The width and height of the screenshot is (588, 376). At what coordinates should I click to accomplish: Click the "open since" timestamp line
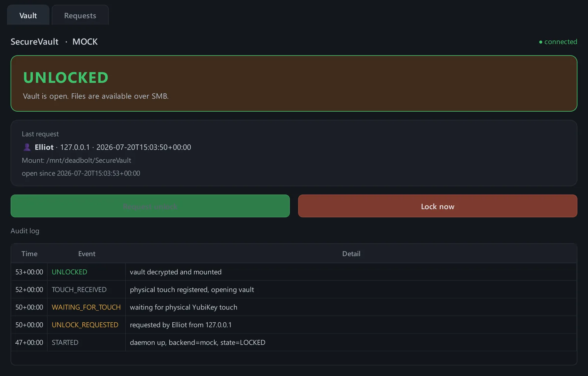(x=81, y=173)
